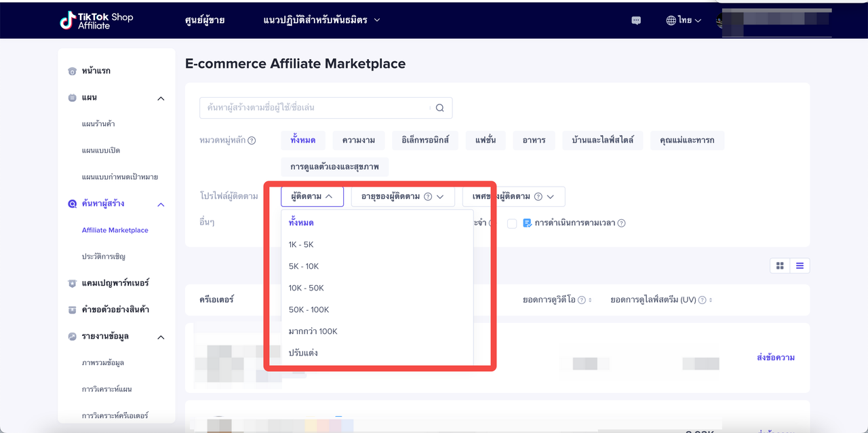Image resolution: width=868 pixels, height=433 pixels.
Task: Collapse the รายงานข้อมูล sidebar section
Action: (161, 337)
